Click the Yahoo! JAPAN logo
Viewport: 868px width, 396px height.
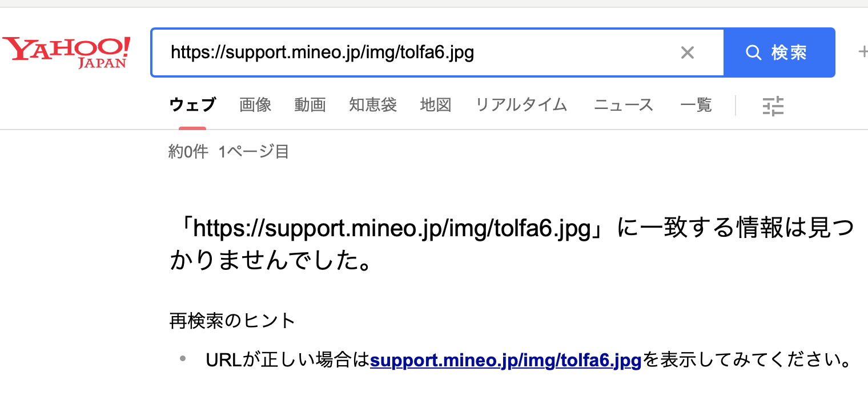67,52
